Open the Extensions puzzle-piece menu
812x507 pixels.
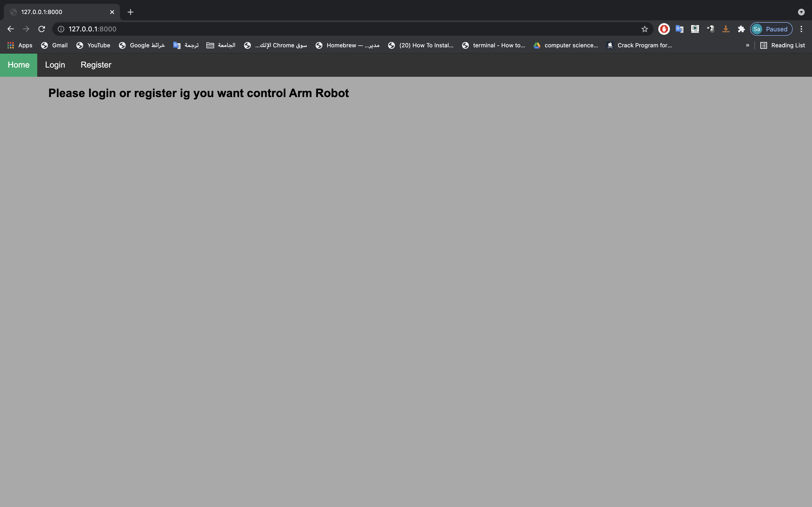pyautogui.click(x=741, y=29)
